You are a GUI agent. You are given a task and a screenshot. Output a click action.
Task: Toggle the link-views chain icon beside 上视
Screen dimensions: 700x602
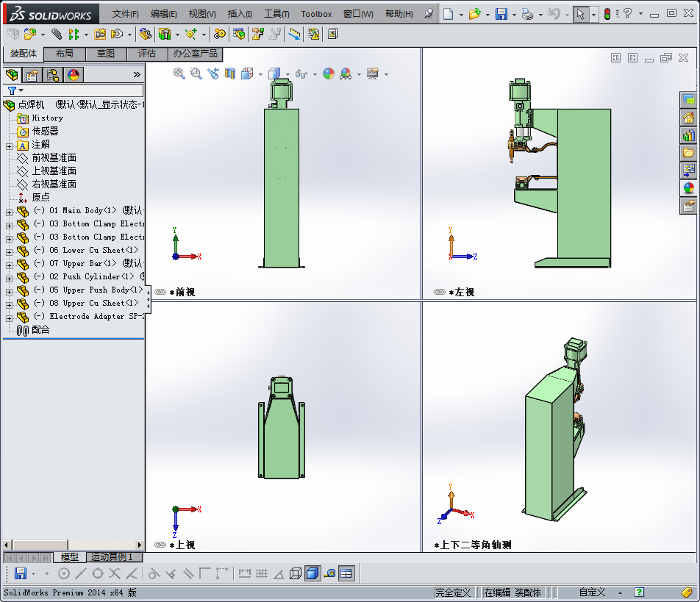coord(160,545)
